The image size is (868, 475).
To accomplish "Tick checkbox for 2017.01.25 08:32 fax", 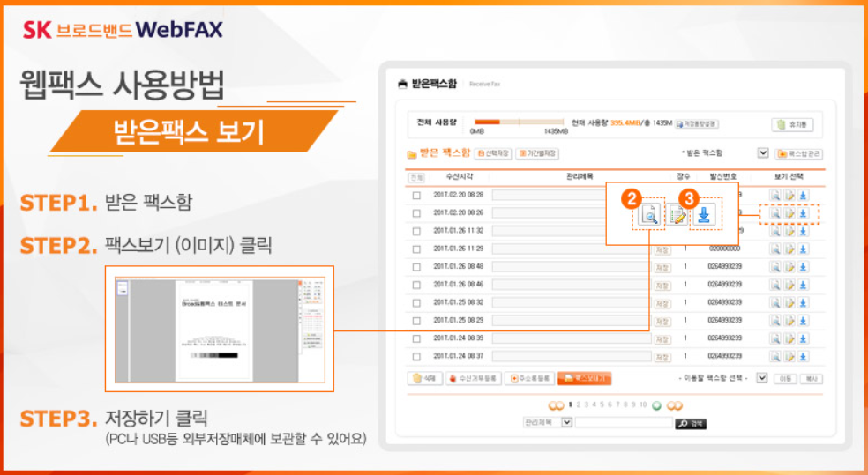I will [416, 303].
